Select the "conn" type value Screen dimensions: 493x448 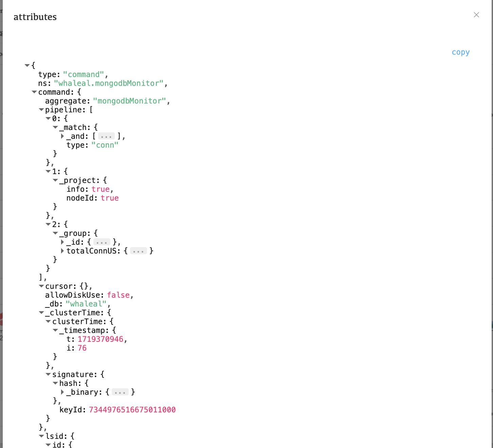click(x=105, y=145)
